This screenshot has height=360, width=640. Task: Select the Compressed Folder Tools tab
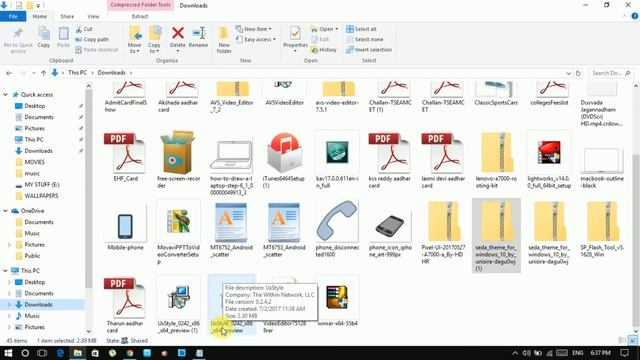pos(140,5)
